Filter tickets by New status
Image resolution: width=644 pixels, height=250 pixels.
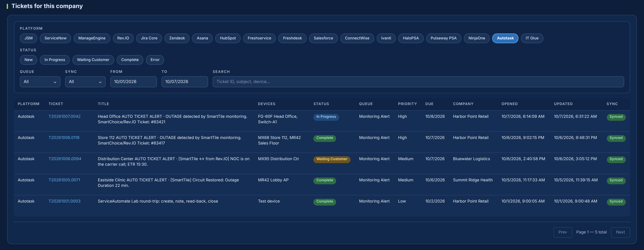pyautogui.click(x=28, y=60)
